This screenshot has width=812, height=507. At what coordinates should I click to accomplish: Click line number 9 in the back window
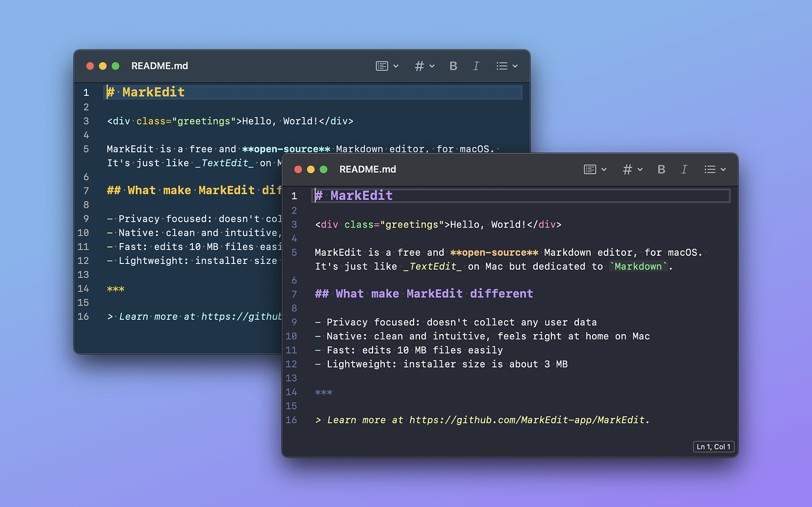click(x=86, y=219)
